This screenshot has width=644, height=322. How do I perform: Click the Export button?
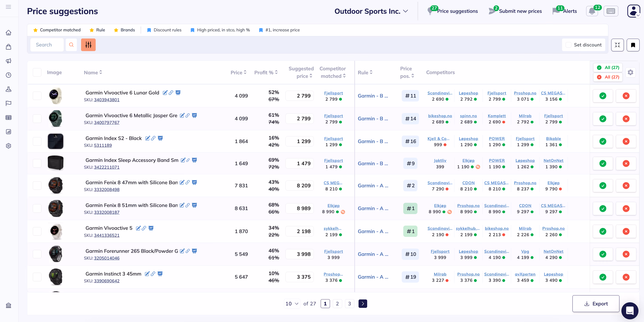pos(596,303)
